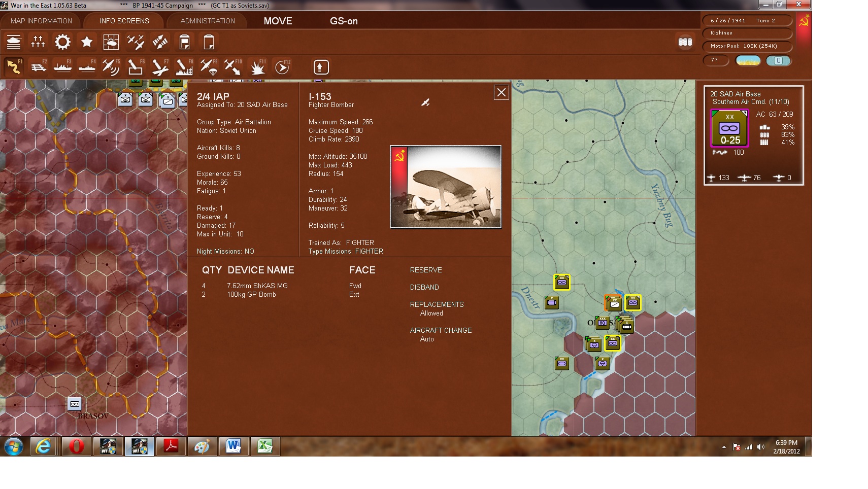Open the Order of Battle tank list icon
This screenshot has height=489, width=868.
coord(14,42)
